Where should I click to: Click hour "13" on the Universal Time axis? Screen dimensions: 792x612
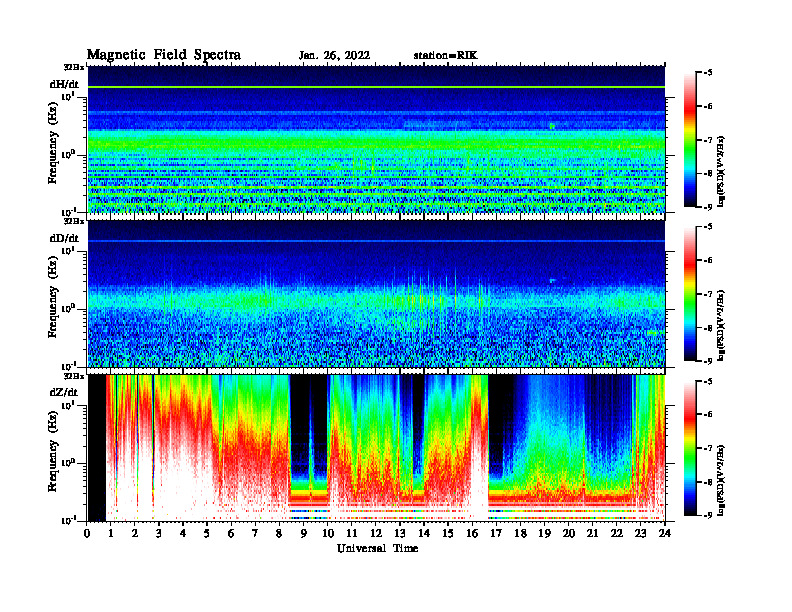[x=400, y=534]
